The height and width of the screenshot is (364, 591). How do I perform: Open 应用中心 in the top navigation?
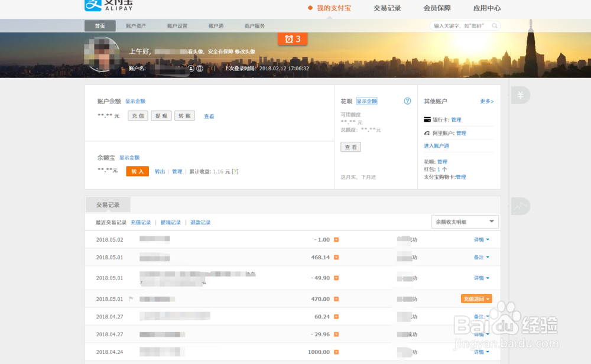click(x=486, y=8)
